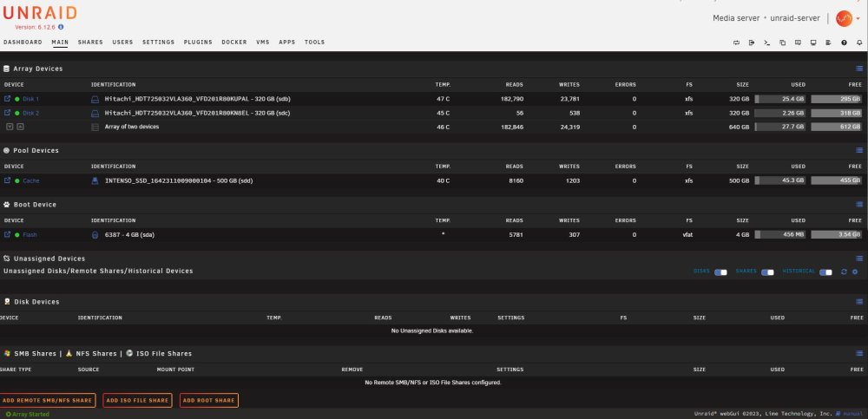The width and height of the screenshot is (868, 419).
Task: Open the Flash device link
Action: point(30,235)
